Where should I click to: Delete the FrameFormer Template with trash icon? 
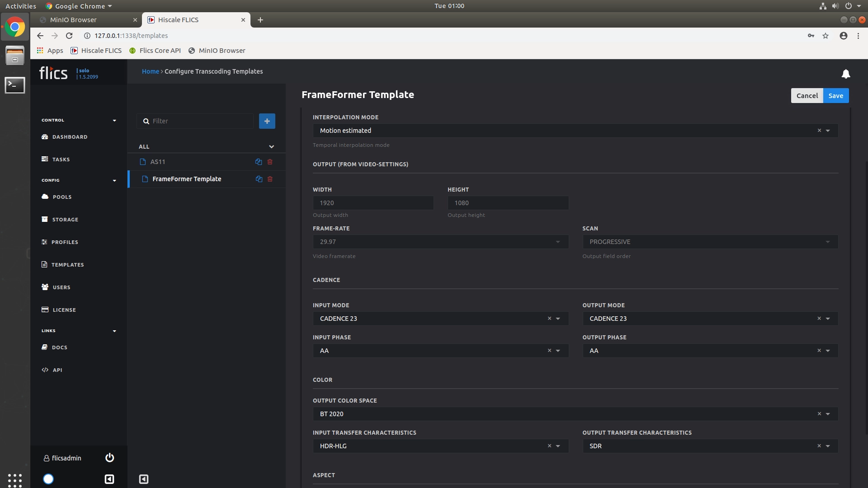270,179
